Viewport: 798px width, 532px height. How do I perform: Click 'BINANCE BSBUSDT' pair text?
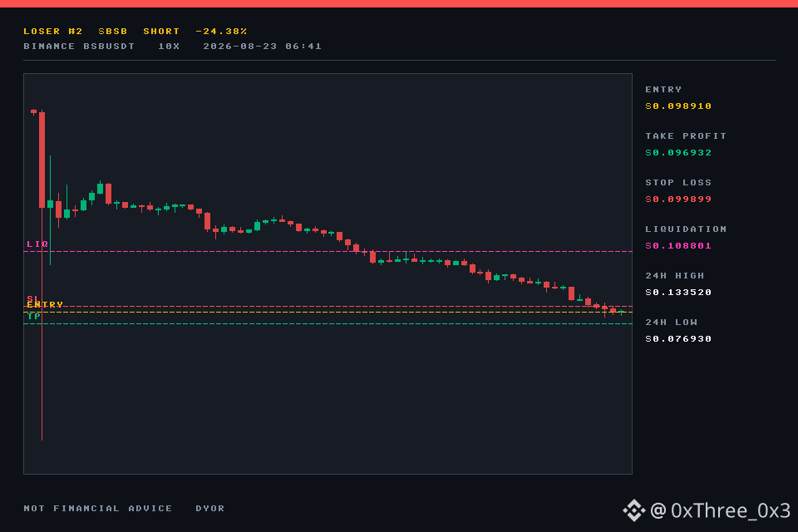(x=79, y=47)
